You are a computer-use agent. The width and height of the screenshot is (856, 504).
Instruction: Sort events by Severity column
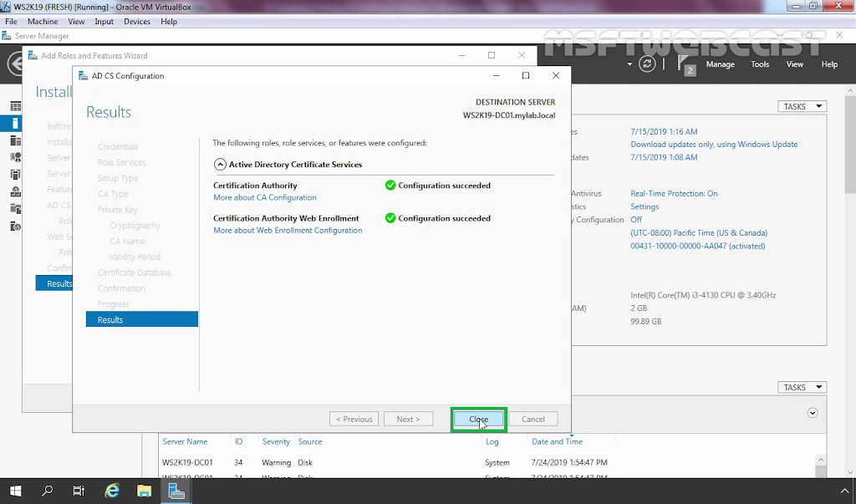coord(276,441)
